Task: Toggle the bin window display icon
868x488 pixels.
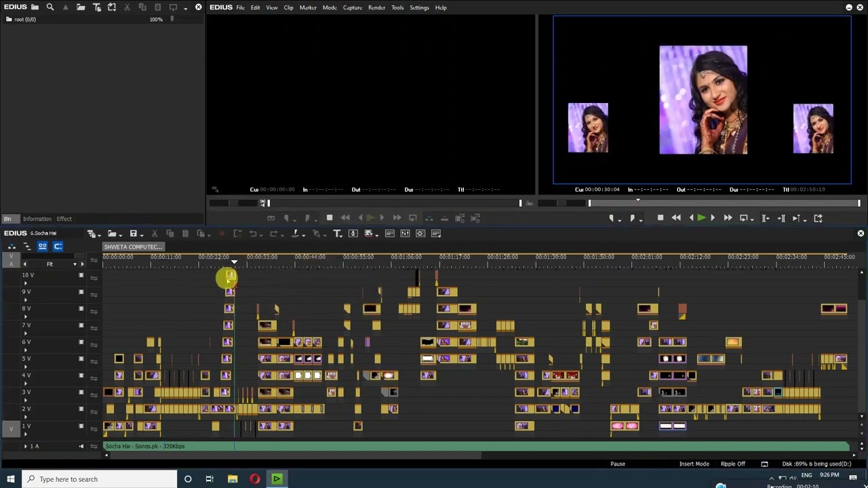Action: pos(390,234)
